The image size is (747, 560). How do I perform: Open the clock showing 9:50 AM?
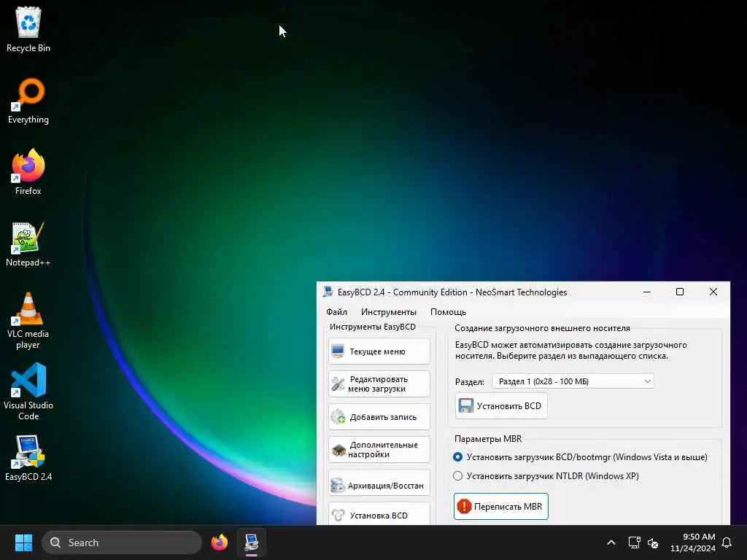pos(693,542)
